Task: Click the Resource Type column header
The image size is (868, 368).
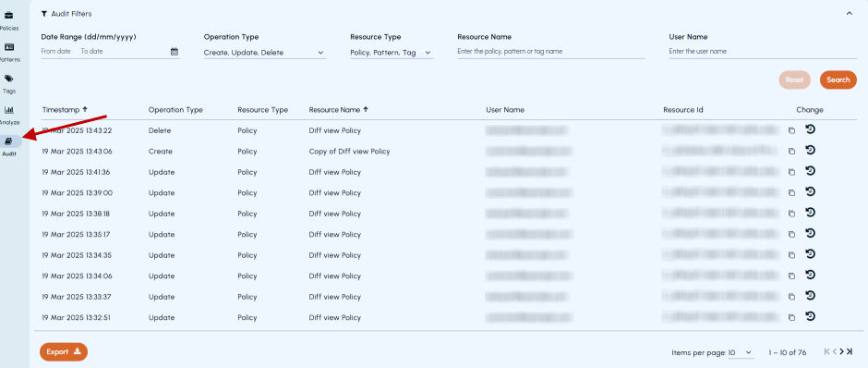Action: point(263,110)
